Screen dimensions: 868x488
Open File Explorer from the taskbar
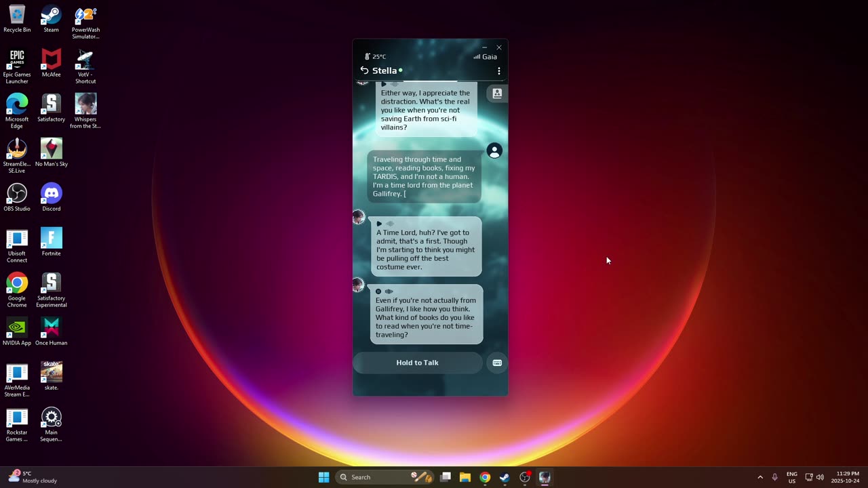coord(465,477)
